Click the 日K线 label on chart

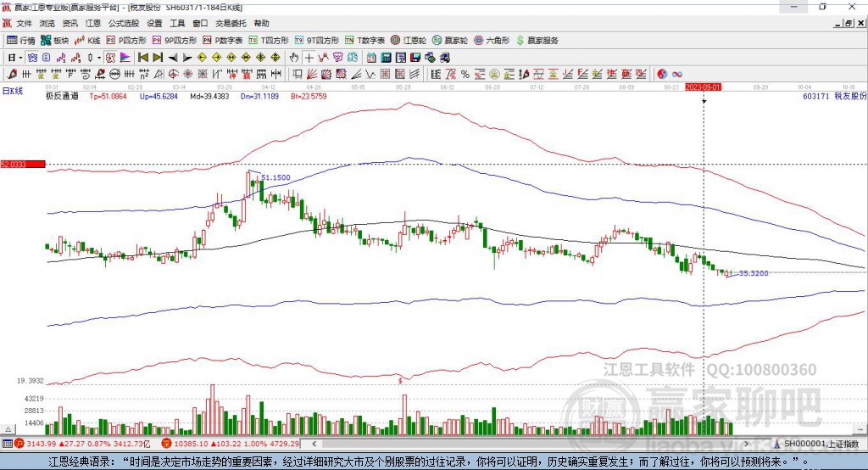click(x=13, y=91)
